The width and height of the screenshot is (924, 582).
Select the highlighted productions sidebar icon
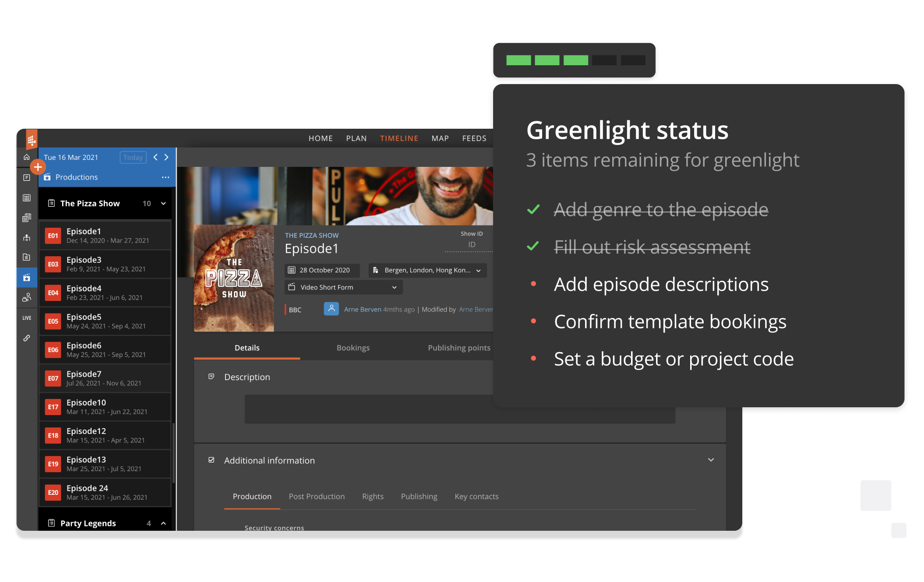click(27, 277)
